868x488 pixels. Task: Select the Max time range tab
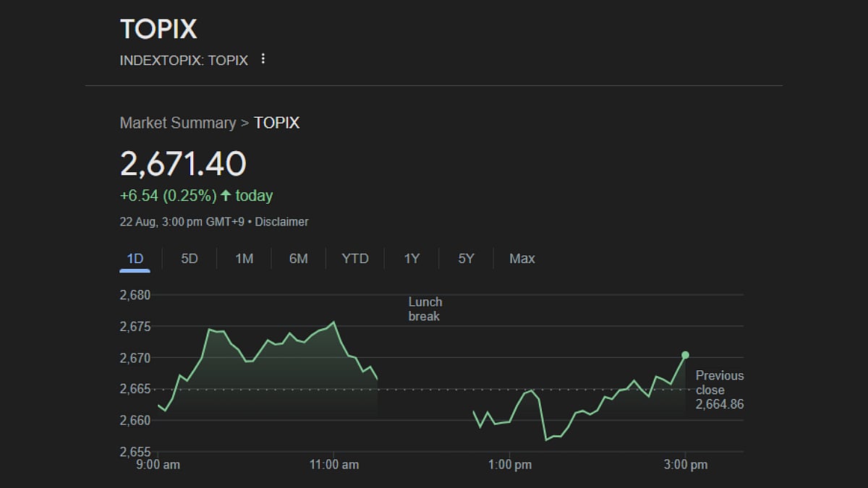click(522, 259)
